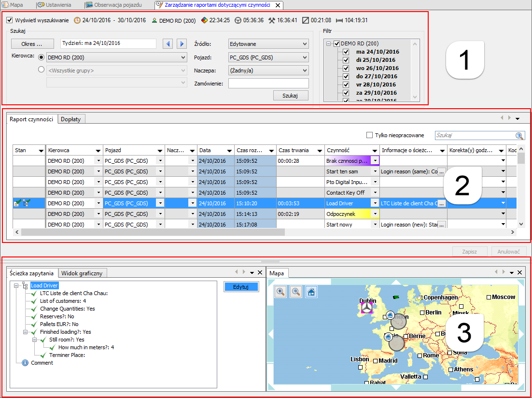The image size is (532, 398).
Task: Click the map zoom in magnifier icon
Action: (x=280, y=292)
